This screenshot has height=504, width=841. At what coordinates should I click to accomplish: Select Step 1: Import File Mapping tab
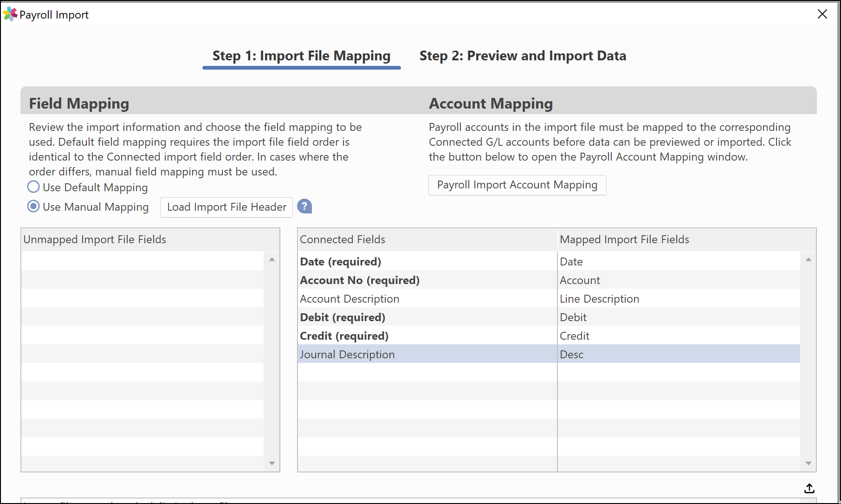[x=302, y=56]
